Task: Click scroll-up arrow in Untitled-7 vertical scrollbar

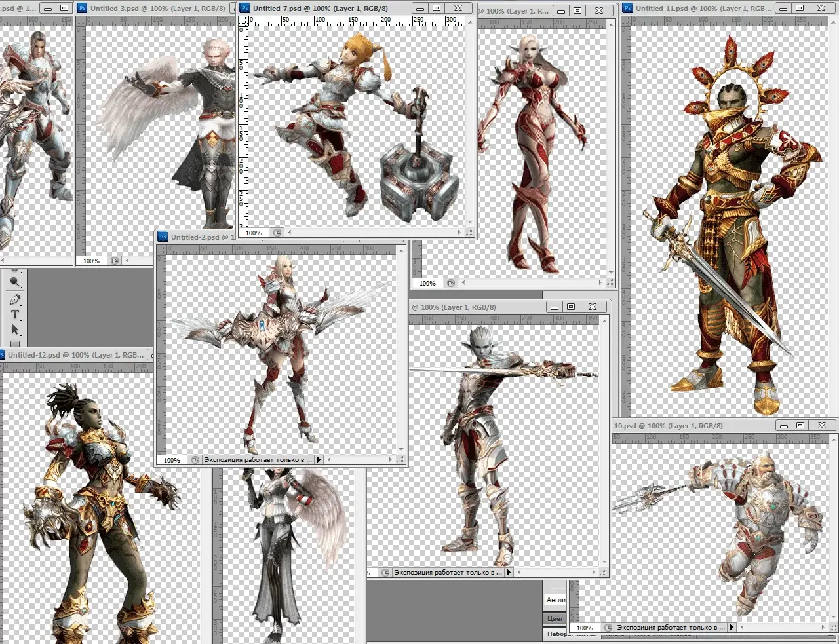Action: [469, 22]
